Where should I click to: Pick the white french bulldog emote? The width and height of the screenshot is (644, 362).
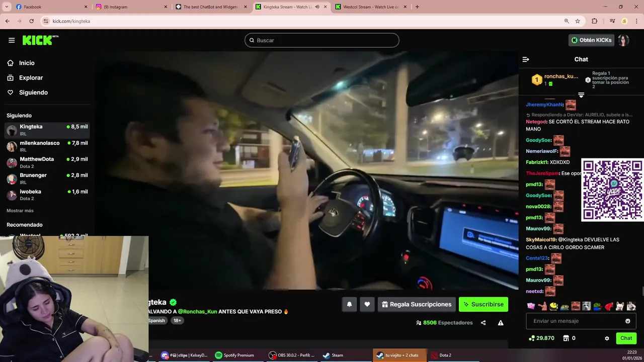tap(620, 306)
